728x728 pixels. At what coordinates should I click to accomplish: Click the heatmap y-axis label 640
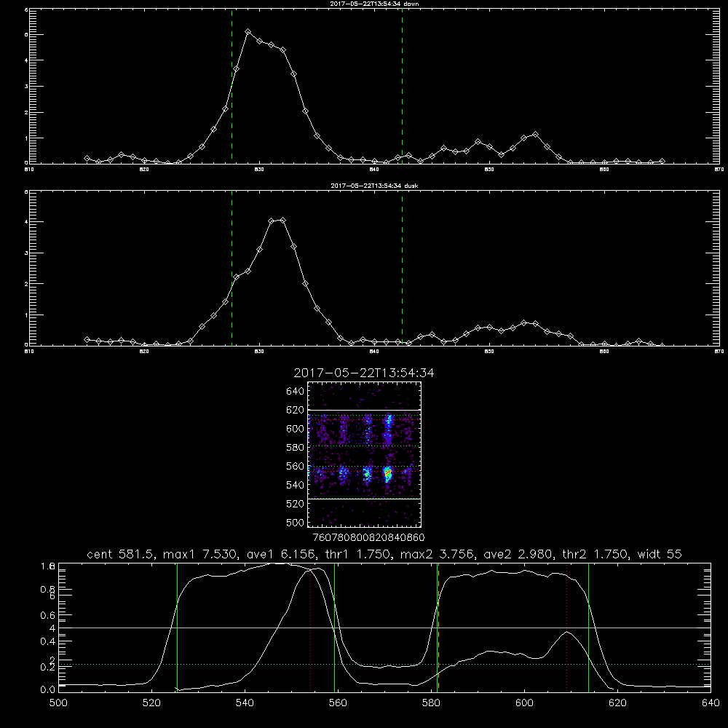point(296,391)
